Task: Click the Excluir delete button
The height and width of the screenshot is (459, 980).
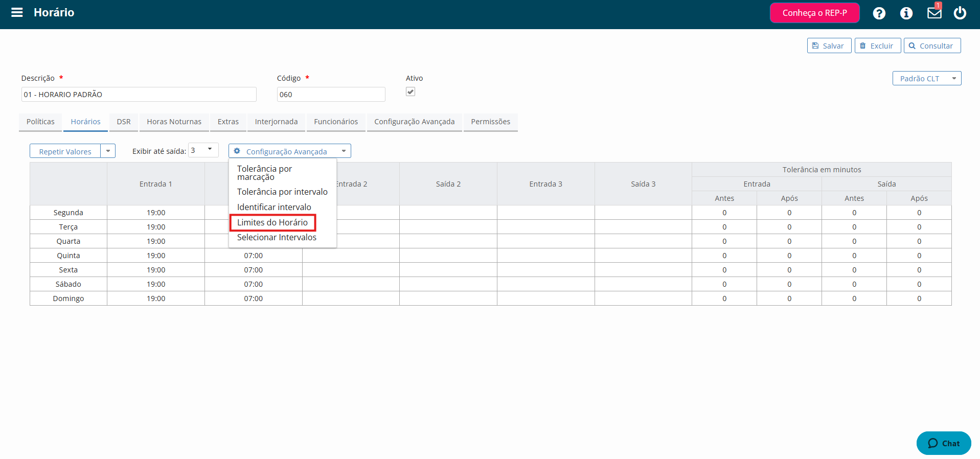Action: (x=877, y=45)
